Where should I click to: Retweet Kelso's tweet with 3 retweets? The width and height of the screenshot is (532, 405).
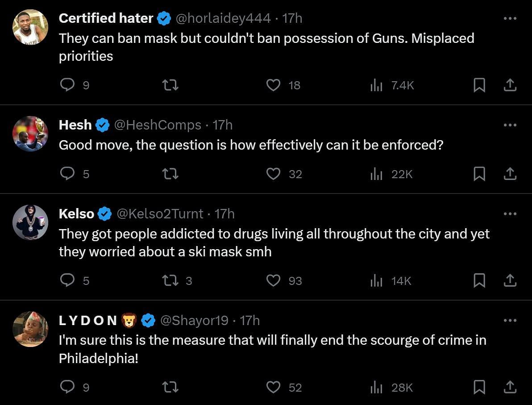pyautogui.click(x=170, y=280)
